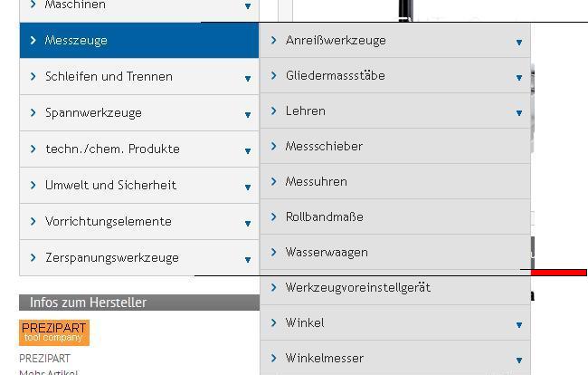Choose Messuhren from the submenu
The image size is (588, 375).
pos(317,181)
